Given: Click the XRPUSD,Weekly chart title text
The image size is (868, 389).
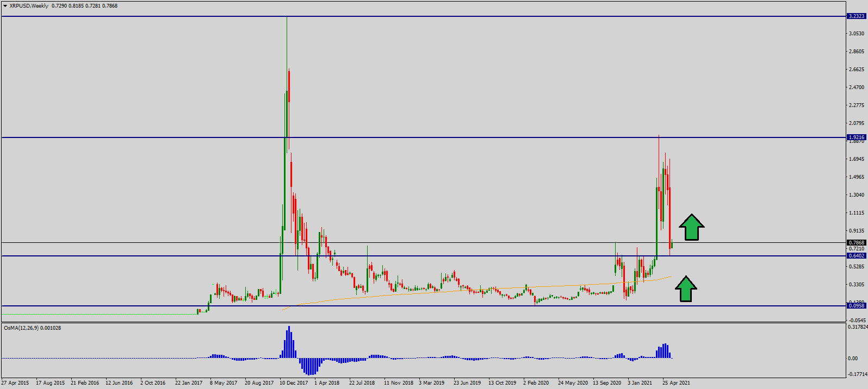Looking at the screenshot, I should coord(29,6).
